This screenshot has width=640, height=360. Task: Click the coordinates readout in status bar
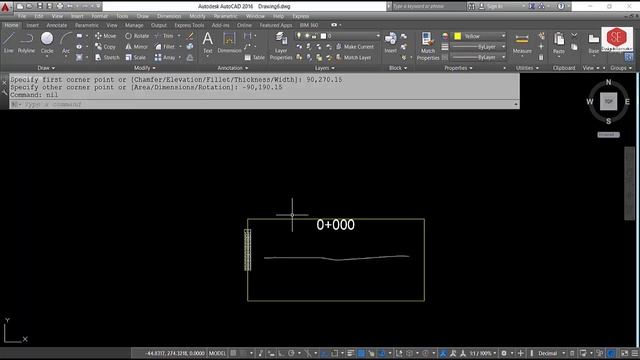coord(175,353)
